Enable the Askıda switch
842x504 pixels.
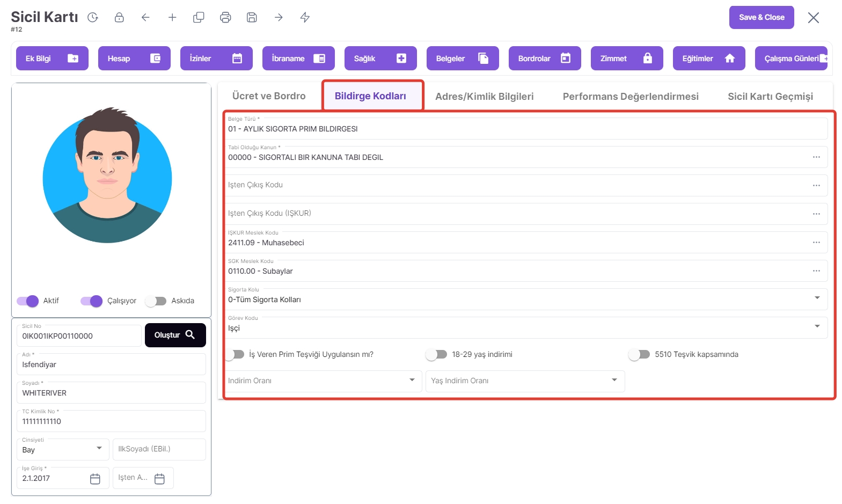156,301
